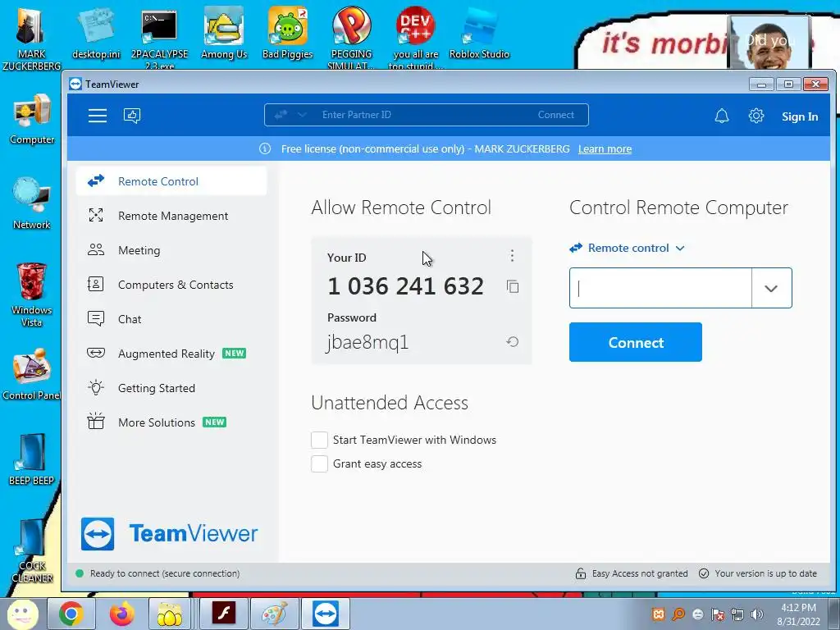This screenshot has width=840, height=630.
Task: Select the BEEP BEEP desktop shortcut
Action: [32, 459]
